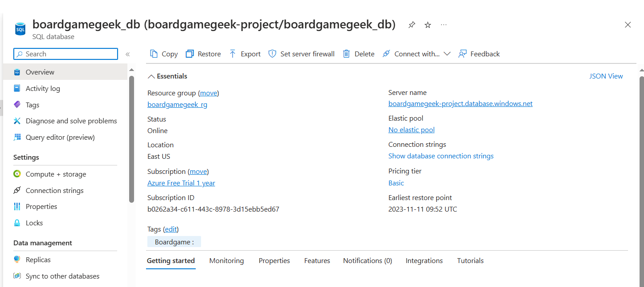Open Set server firewall
The height and width of the screenshot is (287, 644).
(x=301, y=54)
